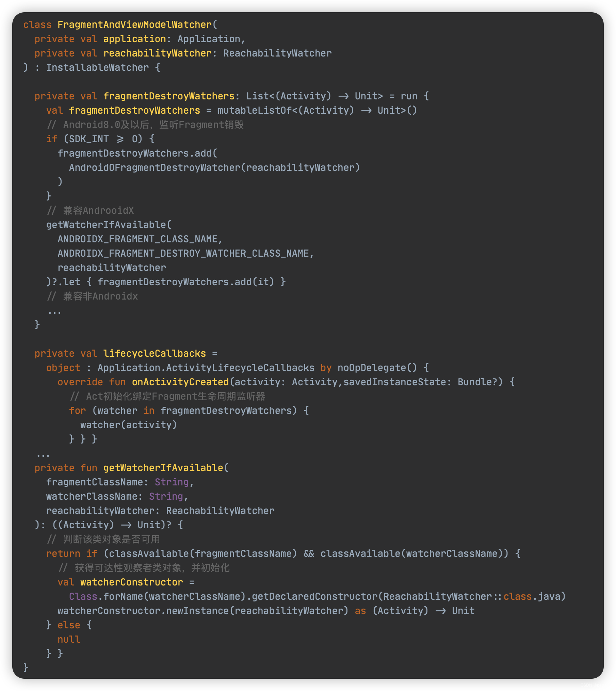Click the 'else' keyword
The height and width of the screenshot is (691, 616).
pyautogui.click(x=69, y=625)
